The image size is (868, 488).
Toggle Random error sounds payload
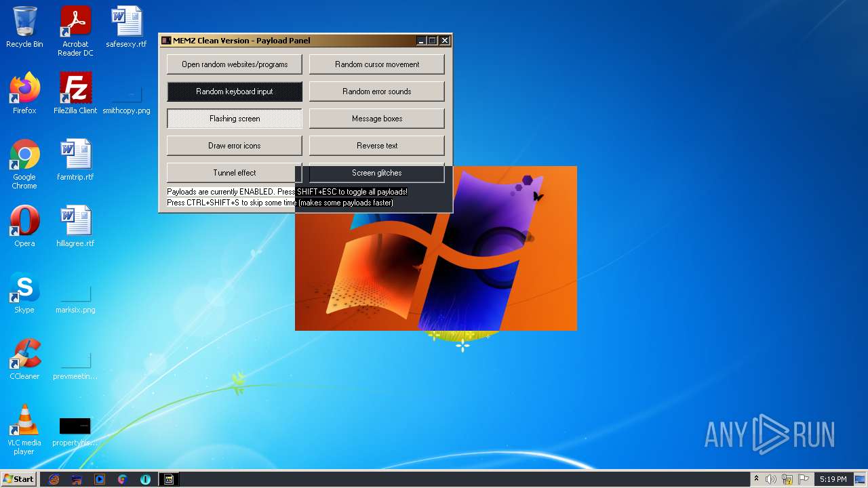pyautogui.click(x=377, y=91)
